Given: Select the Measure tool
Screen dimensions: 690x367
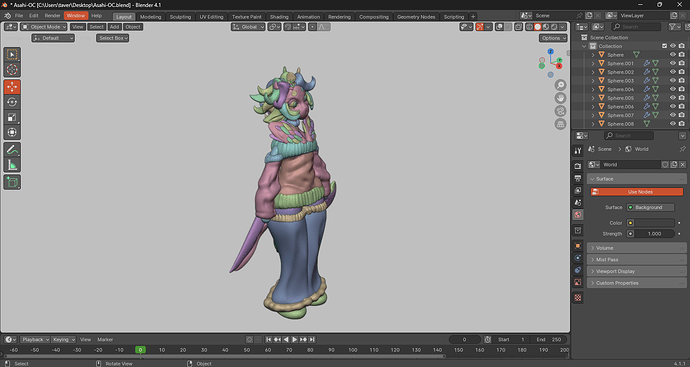Looking at the screenshot, I should coord(12,165).
